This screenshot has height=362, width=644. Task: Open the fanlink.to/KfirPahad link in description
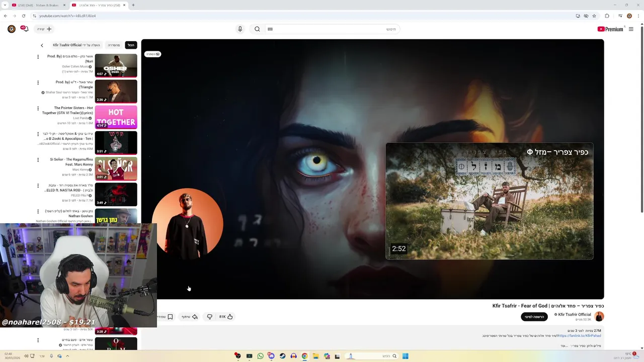580,336
